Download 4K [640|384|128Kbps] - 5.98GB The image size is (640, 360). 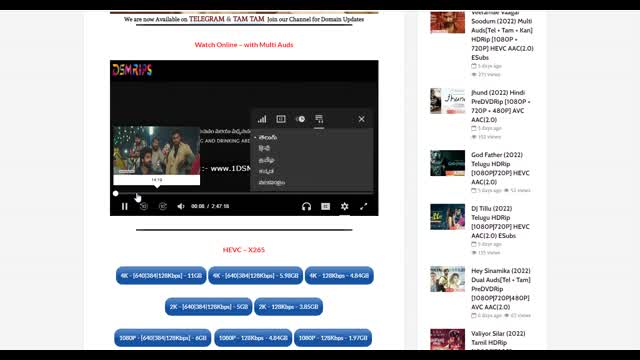[256, 276]
